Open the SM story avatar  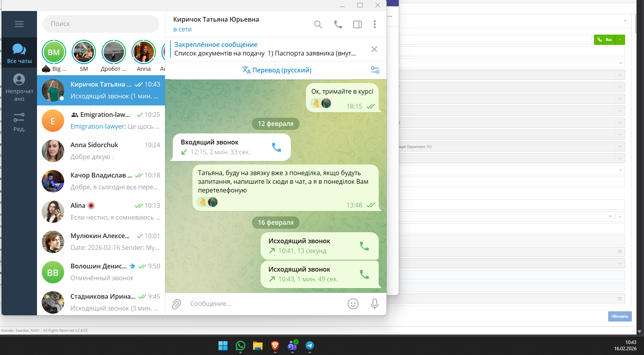point(84,52)
